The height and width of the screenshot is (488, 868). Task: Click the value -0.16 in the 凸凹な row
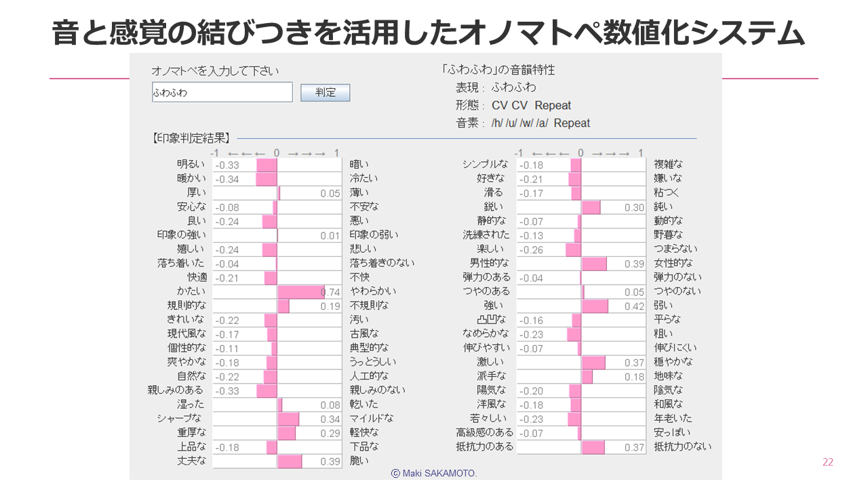(532, 321)
